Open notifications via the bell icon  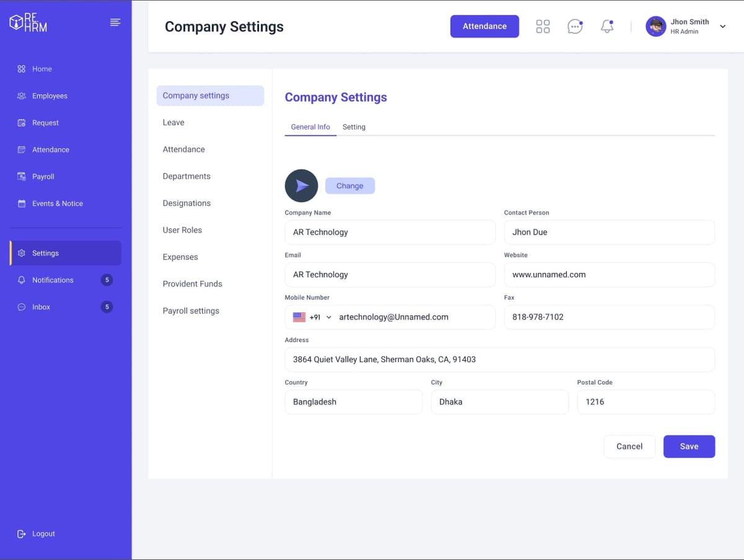606,26
